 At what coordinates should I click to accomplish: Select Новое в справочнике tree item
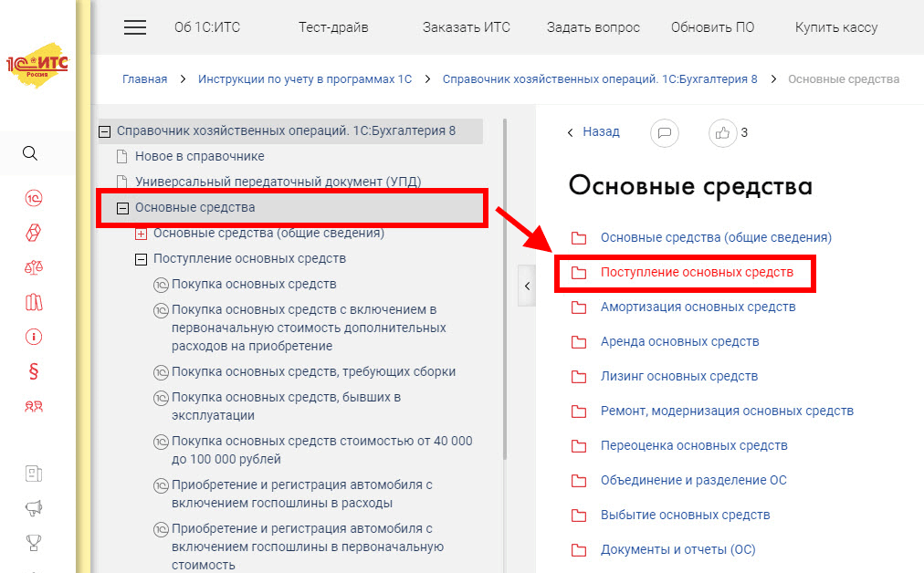click(199, 157)
